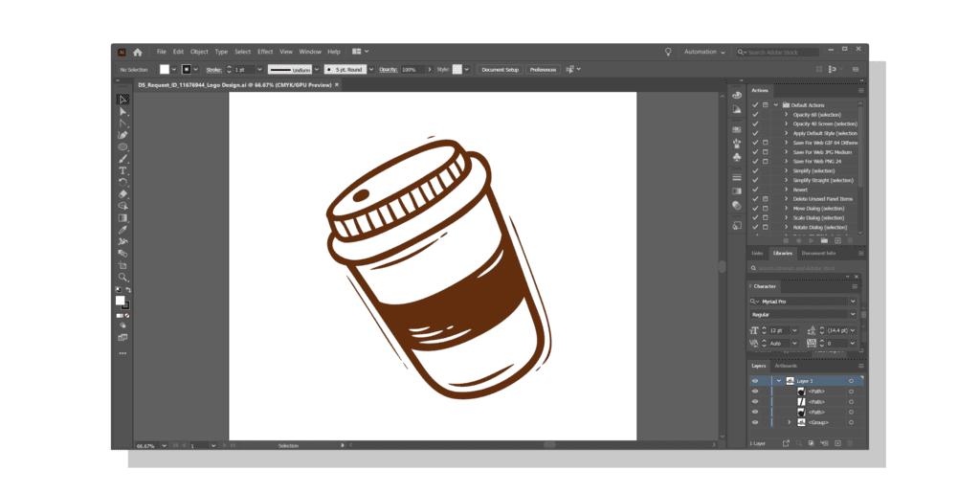Select the Paintbrush tool
The width and height of the screenshot is (980, 493).
point(122,159)
